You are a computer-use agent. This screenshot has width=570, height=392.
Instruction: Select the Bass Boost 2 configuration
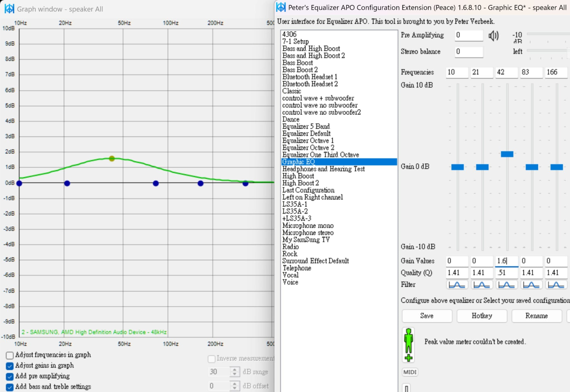click(300, 70)
